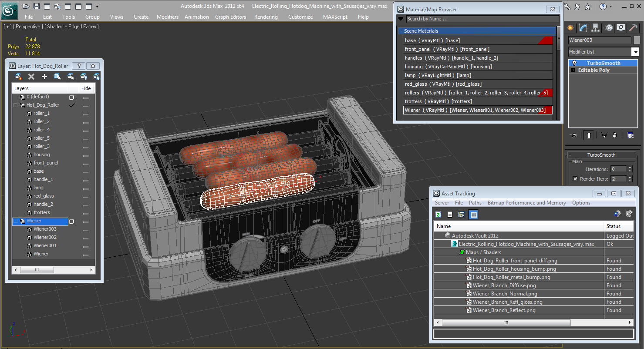Click the Shaded + Edged Faces viewport label
The width and height of the screenshot is (644, 349).
tap(73, 27)
